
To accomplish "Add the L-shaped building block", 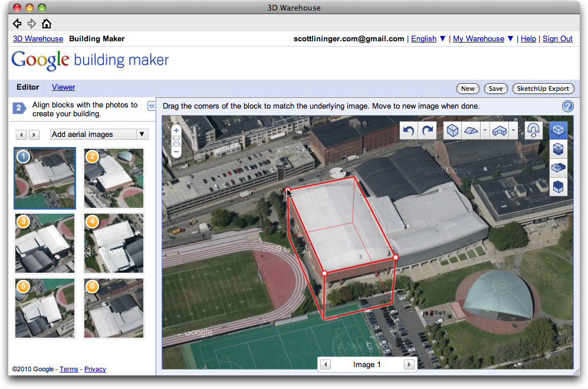I will pyautogui.click(x=500, y=130).
